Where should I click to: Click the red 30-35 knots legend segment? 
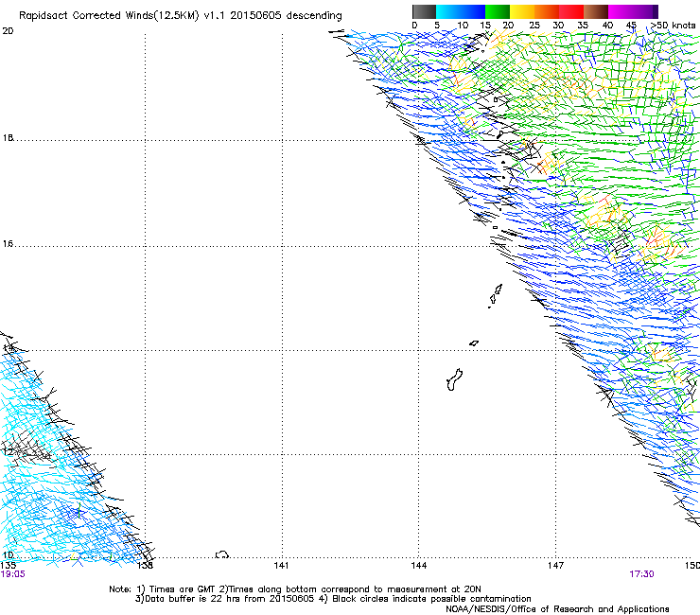point(571,11)
